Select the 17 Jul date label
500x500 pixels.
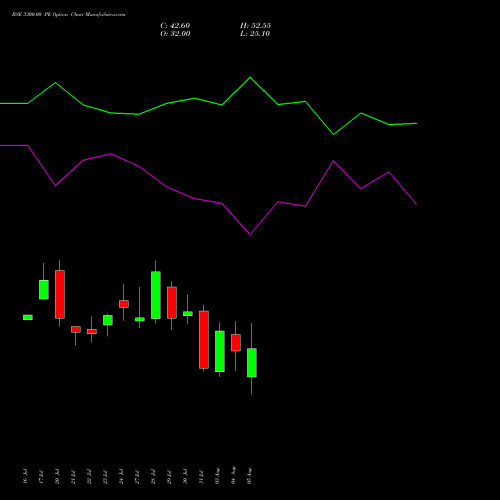click(41, 476)
